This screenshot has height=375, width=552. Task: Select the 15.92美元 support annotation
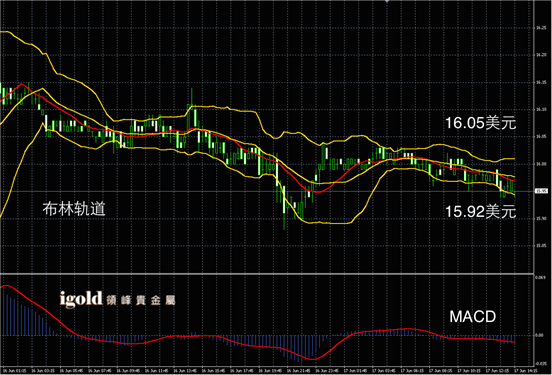click(481, 212)
